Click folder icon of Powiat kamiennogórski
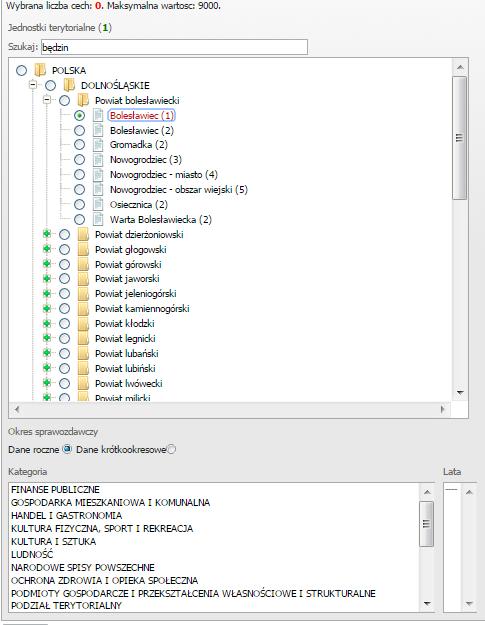The image size is (485, 625). [x=83, y=309]
